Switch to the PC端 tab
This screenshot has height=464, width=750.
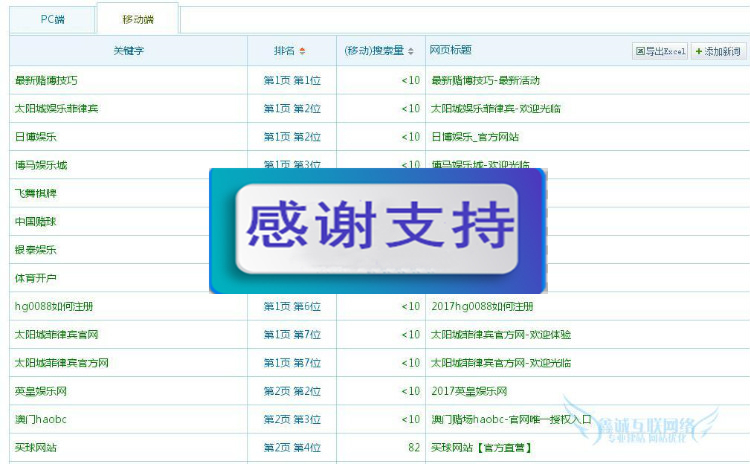click(x=52, y=19)
